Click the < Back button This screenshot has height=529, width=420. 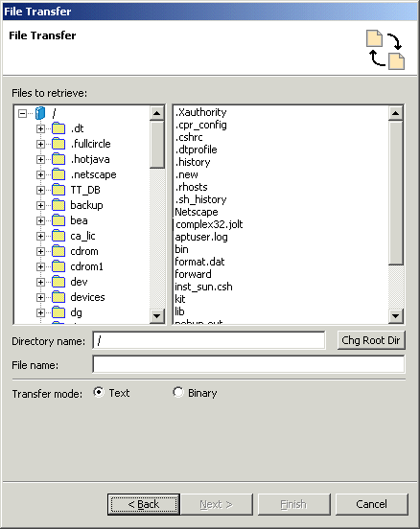pos(144,504)
